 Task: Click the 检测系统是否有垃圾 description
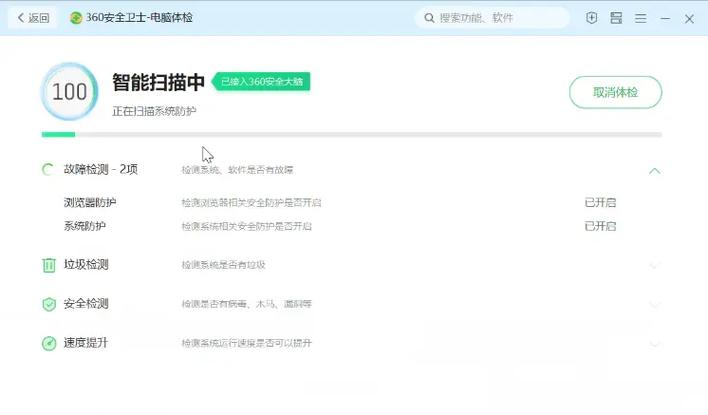click(x=224, y=265)
